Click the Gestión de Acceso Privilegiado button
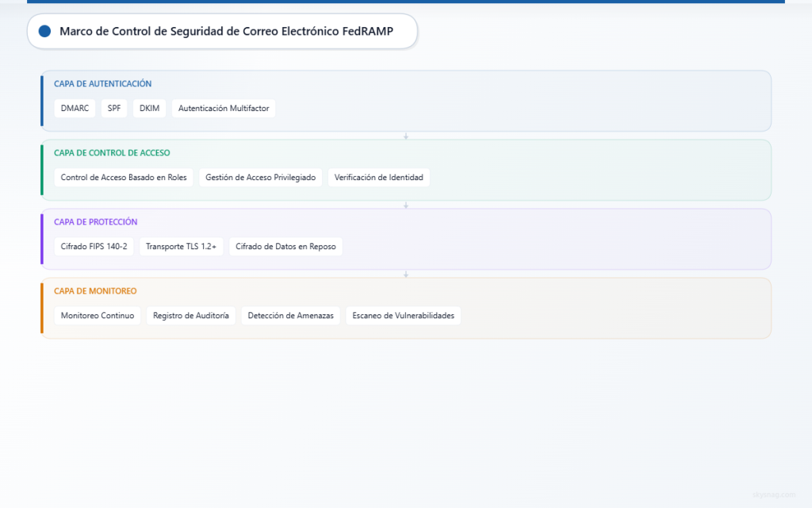Viewport: 812px width, 508px height. (x=260, y=177)
